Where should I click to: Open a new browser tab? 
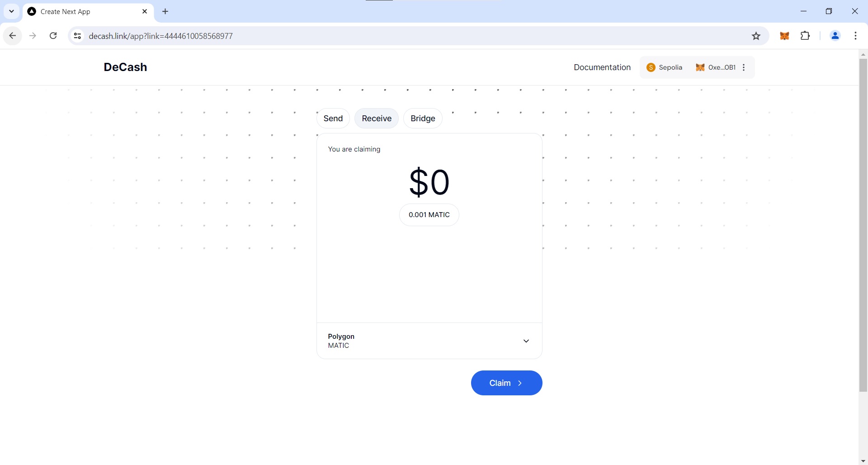pos(165,11)
